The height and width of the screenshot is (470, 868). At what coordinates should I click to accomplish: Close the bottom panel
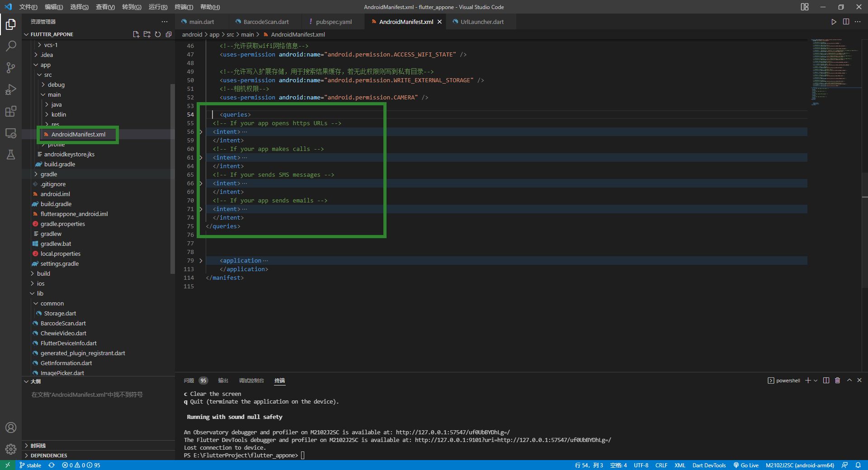coord(859,381)
